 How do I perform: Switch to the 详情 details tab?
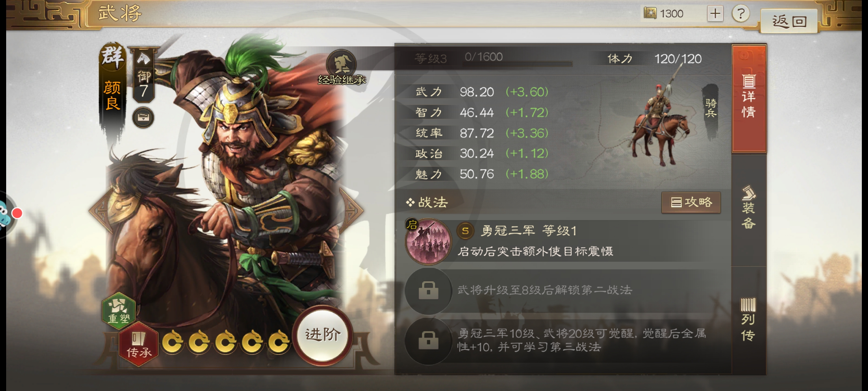click(x=749, y=98)
